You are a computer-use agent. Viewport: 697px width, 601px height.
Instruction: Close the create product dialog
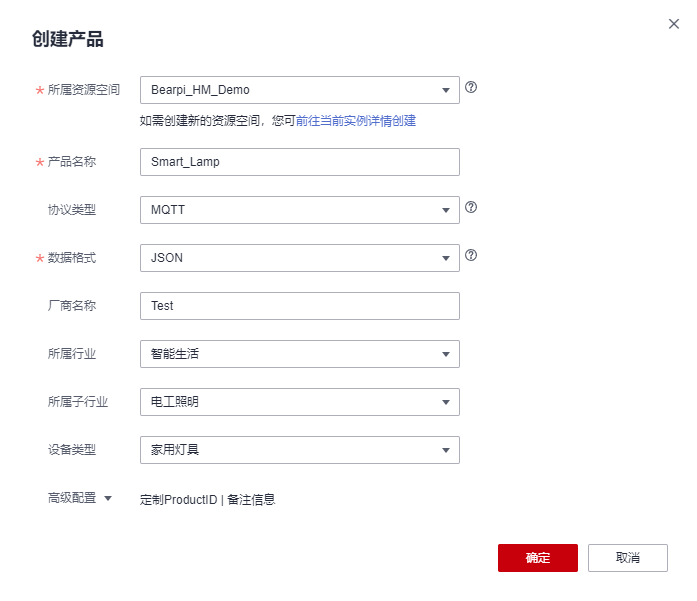674,24
